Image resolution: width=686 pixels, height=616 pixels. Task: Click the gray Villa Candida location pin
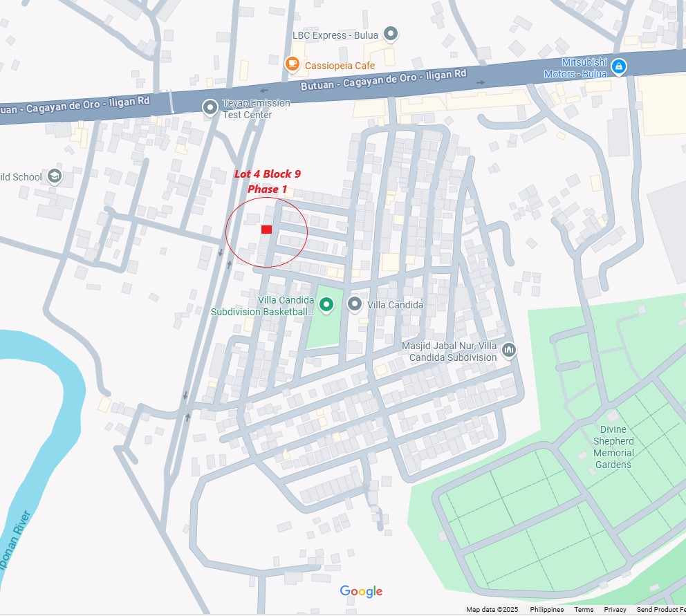coord(354,304)
